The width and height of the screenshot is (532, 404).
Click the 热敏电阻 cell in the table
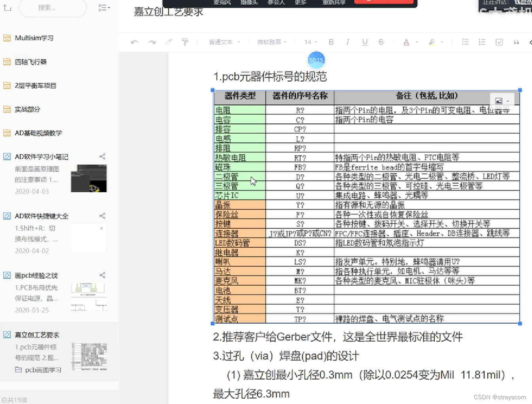click(x=240, y=157)
